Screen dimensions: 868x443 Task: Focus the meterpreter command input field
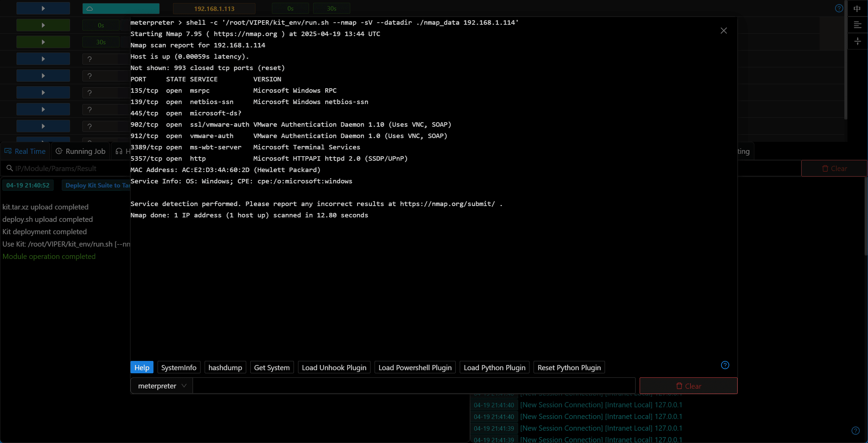(x=414, y=386)
